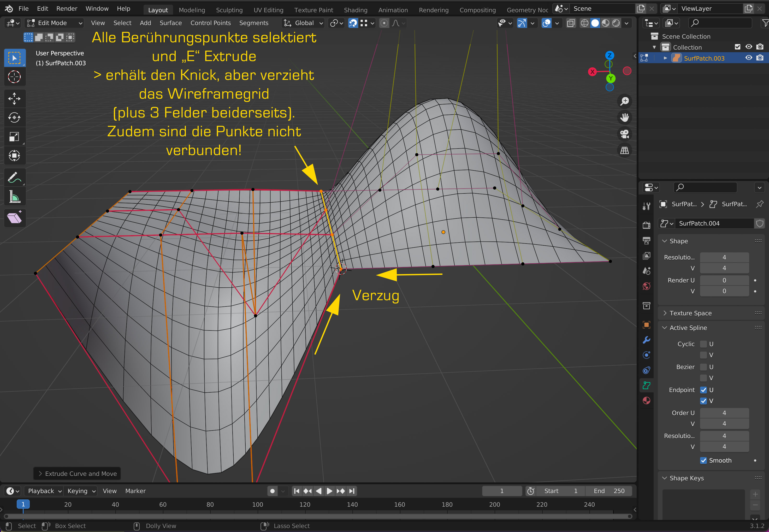Activate the Annotate pencil tool
This screenshot has height=532, width=769.
tap(14, 178)
